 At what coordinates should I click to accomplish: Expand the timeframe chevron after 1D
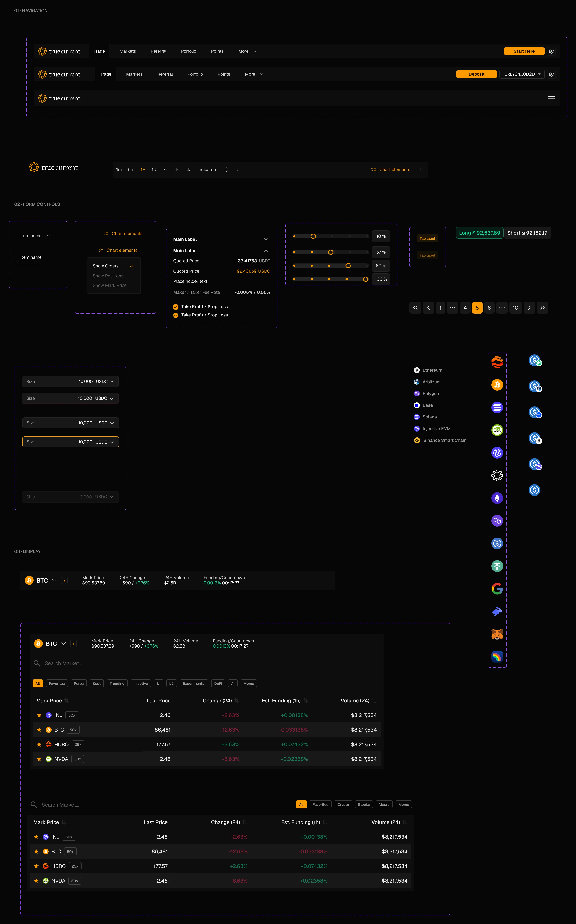[165, 169]
